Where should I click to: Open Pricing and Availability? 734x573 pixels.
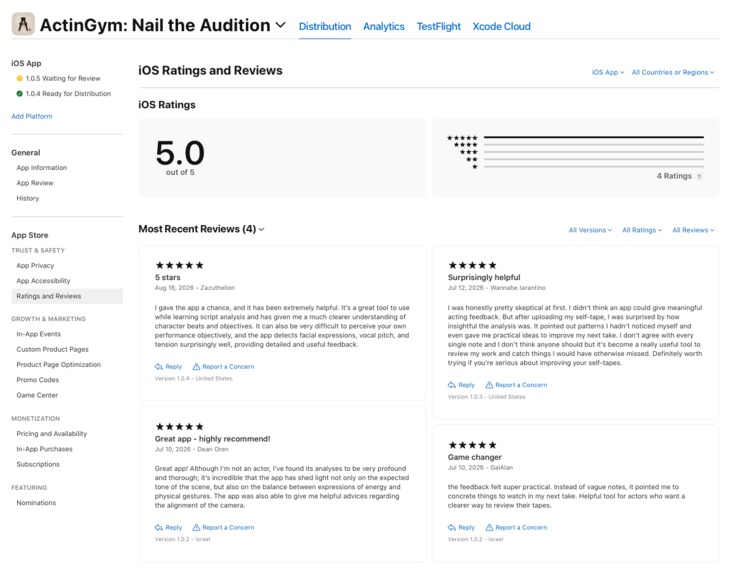tap(51, 434)
